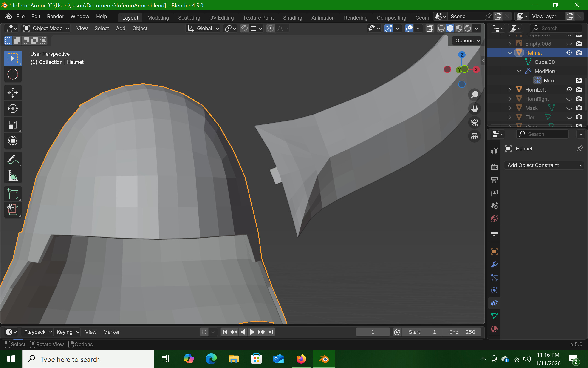588x368 pixels.
Task: Expand the HornLeft tree item
Action: pos(510,89)
